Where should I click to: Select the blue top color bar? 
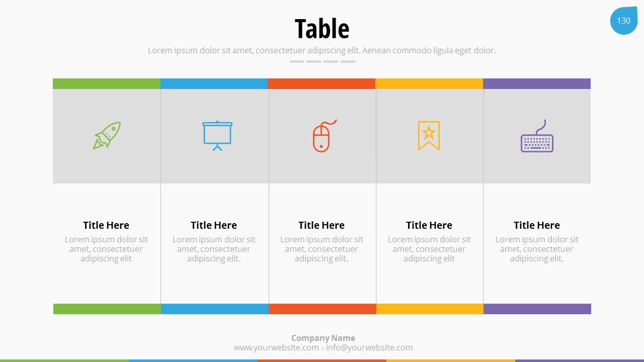[214, 83]
